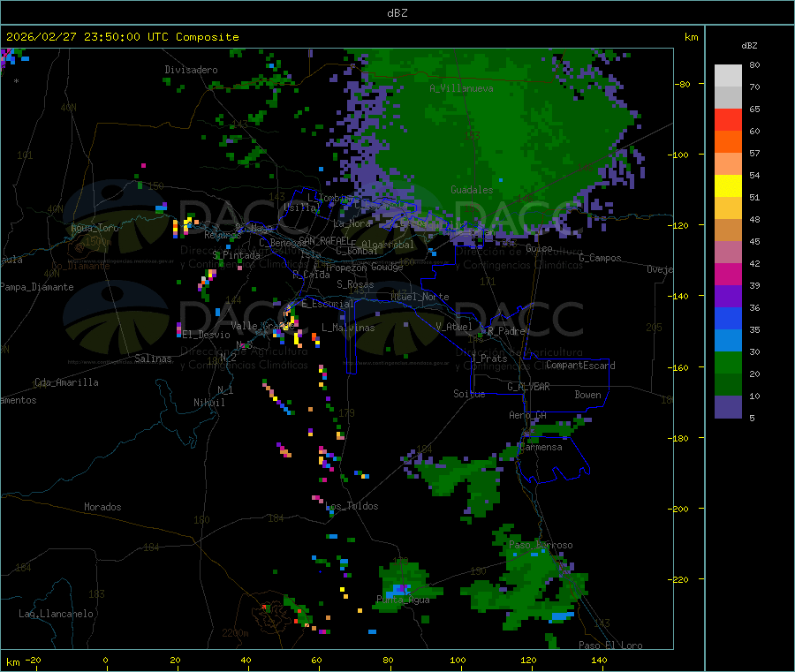Select the 'Agua_Toro' location label
Viewport: 795px width, 672px height.
click(x=95, y=228)
